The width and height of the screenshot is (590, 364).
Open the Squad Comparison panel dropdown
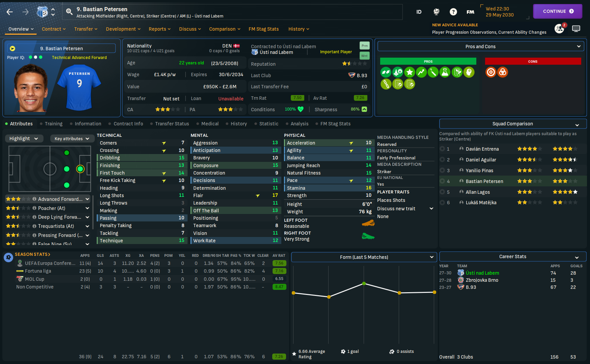[x=513, y=124]
